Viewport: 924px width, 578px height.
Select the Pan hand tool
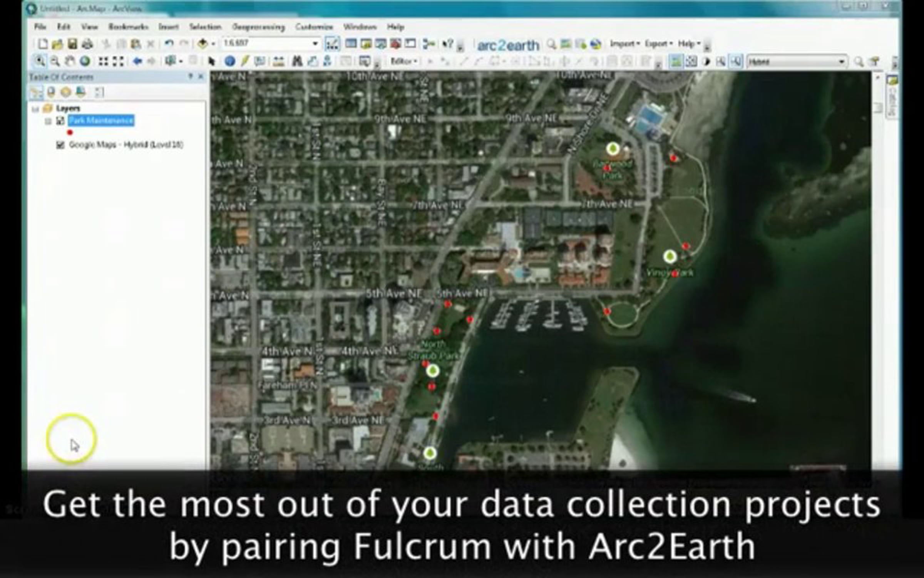tap(70, 61)
